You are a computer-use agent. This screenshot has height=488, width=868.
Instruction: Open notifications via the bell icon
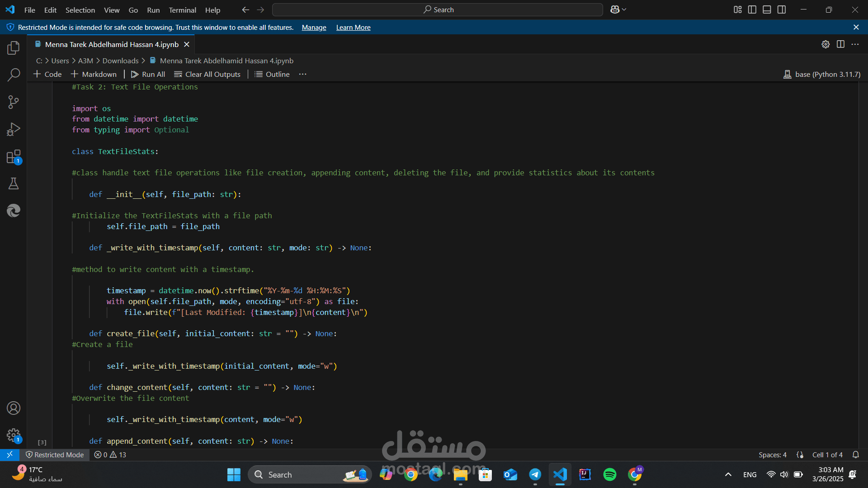[x=857, y=455]
